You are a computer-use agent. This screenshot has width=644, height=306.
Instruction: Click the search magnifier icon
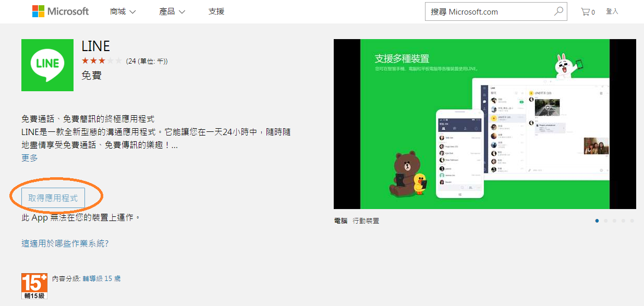pyautogui.click(x=558, y=11)
